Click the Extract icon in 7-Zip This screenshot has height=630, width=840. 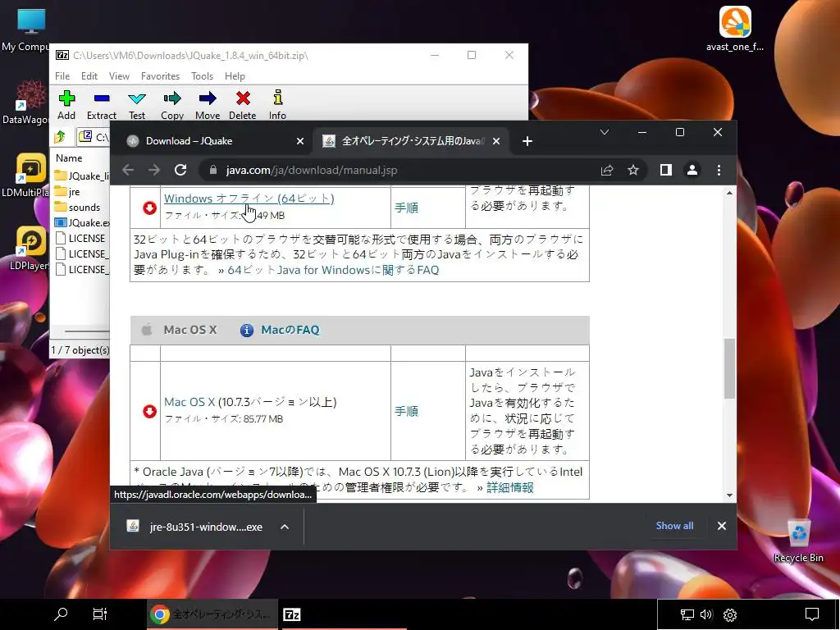(101, 105)
